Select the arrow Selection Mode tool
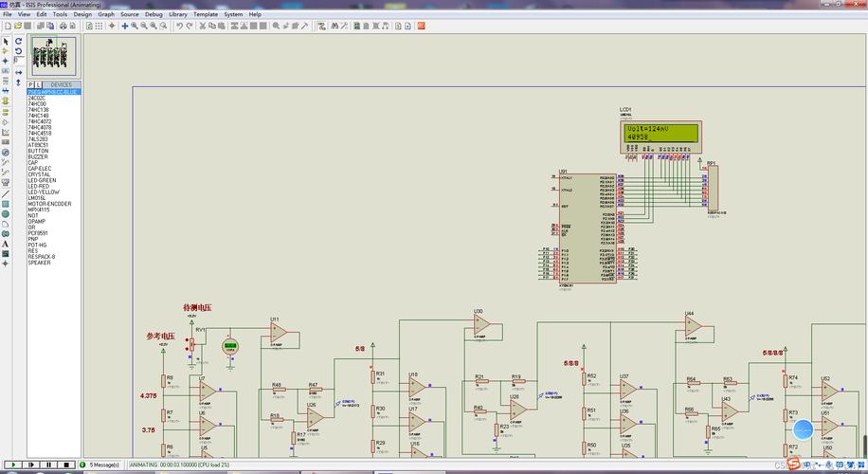Viewport: 868px width, 474px height. tap(6, 42)
